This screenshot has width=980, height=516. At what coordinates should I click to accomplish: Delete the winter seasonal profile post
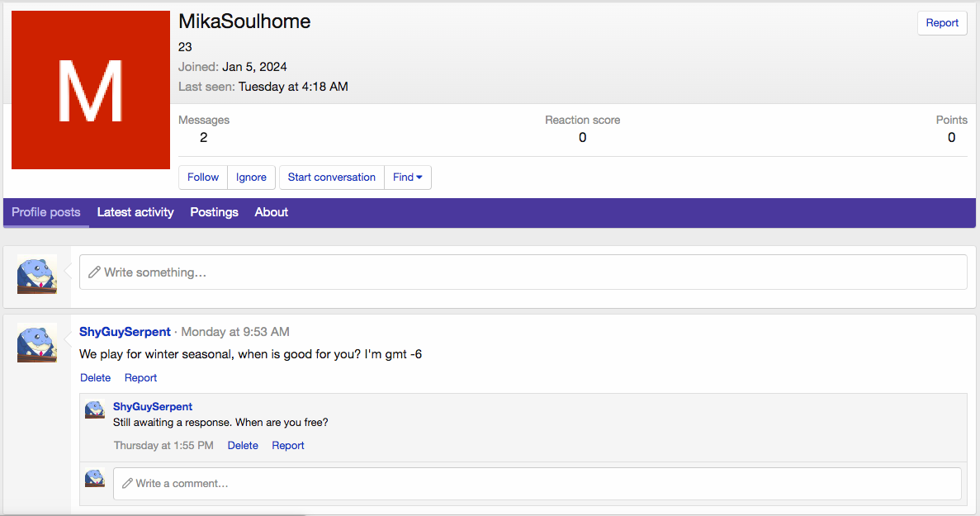click(95, 378)
